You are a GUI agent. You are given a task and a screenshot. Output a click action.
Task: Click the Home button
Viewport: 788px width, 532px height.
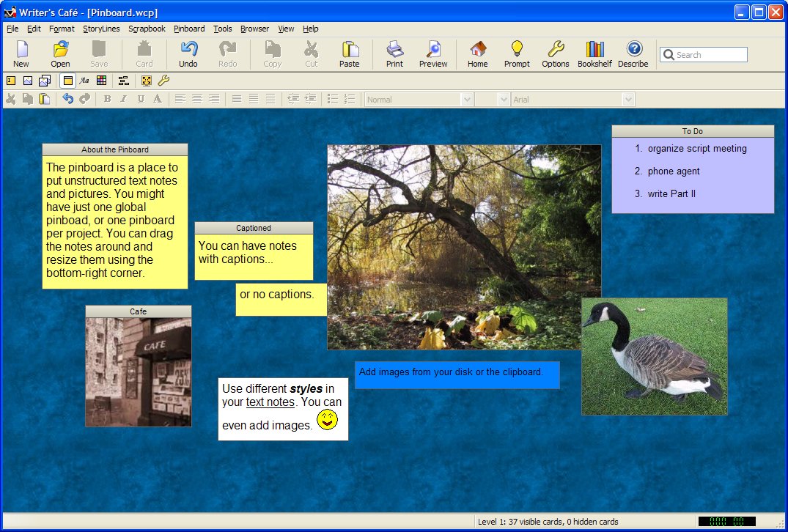(477, 53)
